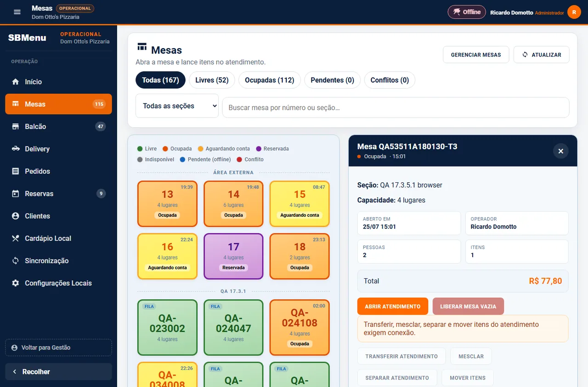Screen dimensions: 588x387
Task: Open Sincronização in the sidebar
Action: [58, 261]
